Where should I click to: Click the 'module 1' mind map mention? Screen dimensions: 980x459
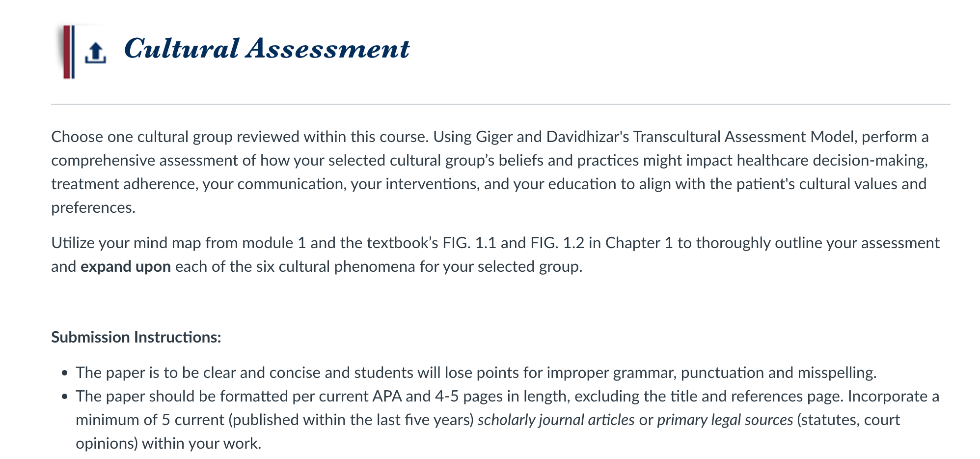[274, 243]
